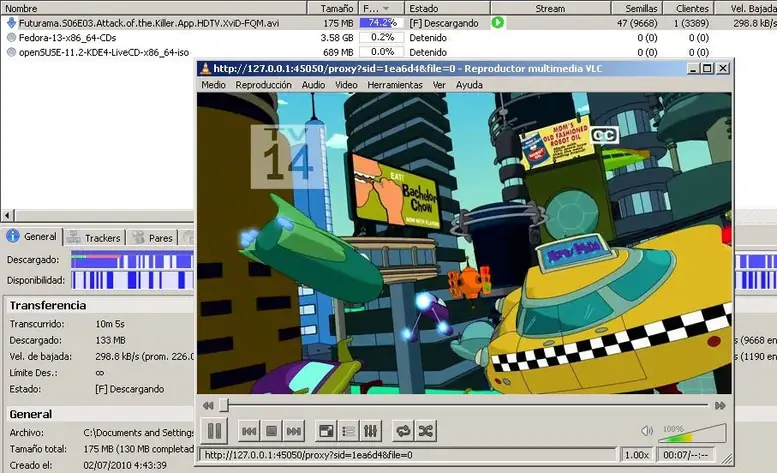This screenshot has width=777, height=473.
Task: Click the grey status icon of openSUSE torrent
Action: (11, 52)
